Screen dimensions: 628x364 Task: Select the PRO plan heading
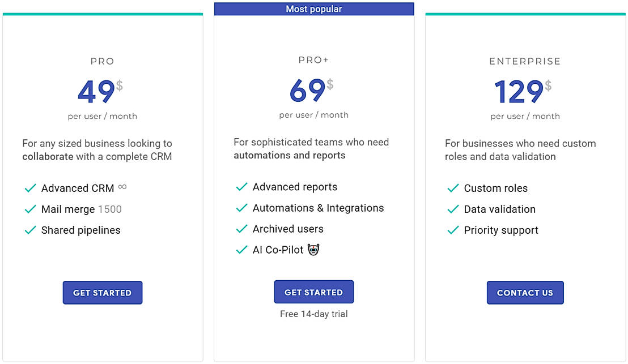[x=103, y=61]
